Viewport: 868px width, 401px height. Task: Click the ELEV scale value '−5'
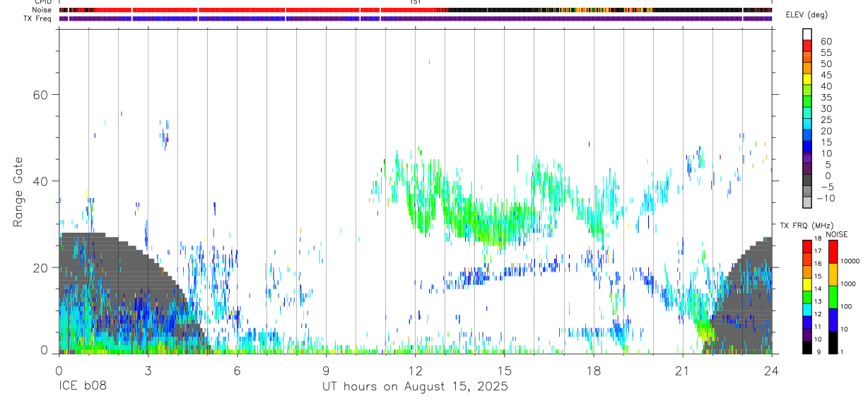[826, 187]
